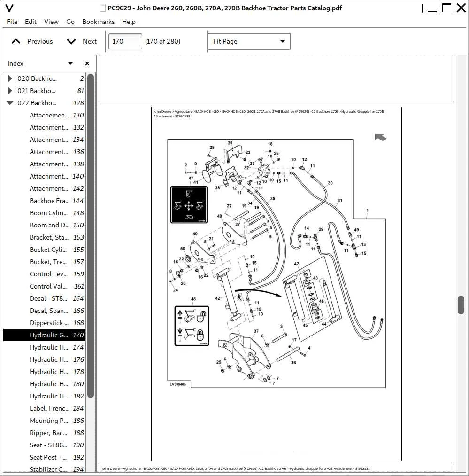
Task: Click the page number field showing 170
Action: [x=125, y=41]
